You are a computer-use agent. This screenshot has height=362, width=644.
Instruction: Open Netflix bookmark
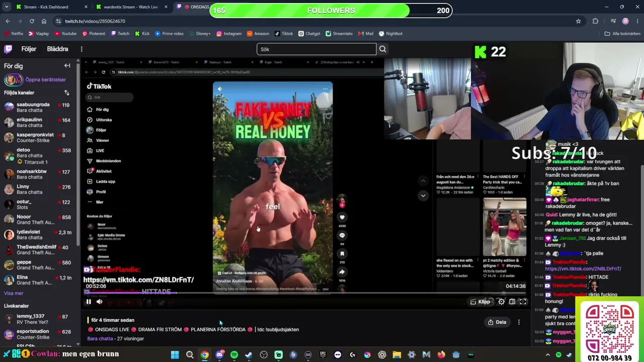click(x=14, y=34)
